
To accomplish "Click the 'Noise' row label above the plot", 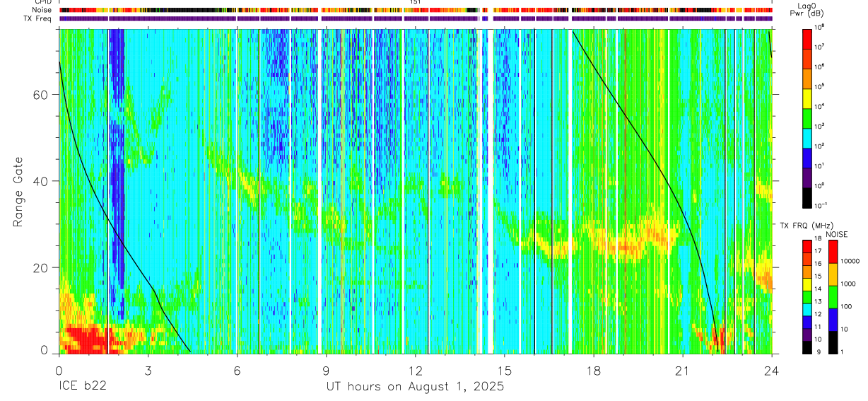I will 43,10.
